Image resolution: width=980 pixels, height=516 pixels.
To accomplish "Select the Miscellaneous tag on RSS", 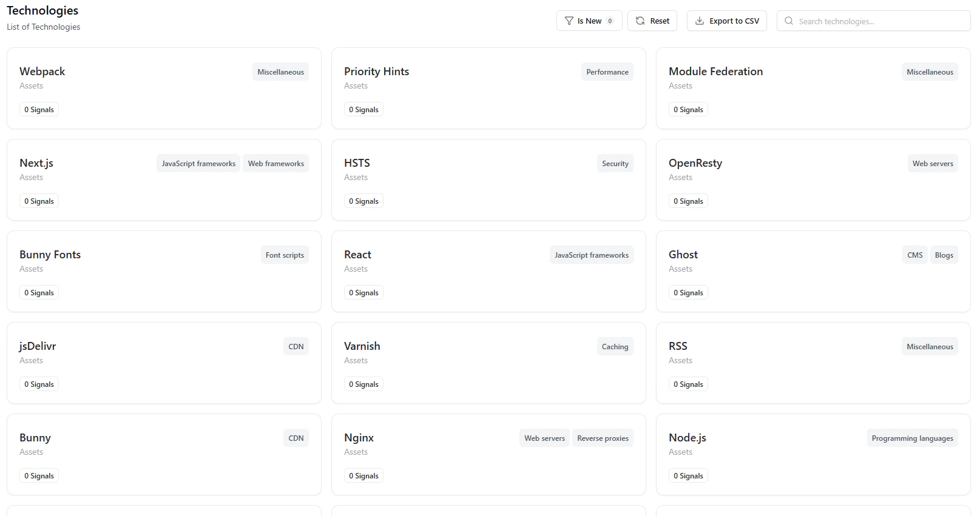I will click(x=930, y=346).
